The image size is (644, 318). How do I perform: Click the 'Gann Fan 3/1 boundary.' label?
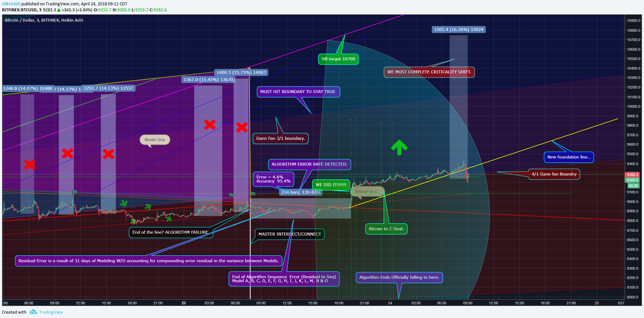pyautogui.click(x=280, y=138)
